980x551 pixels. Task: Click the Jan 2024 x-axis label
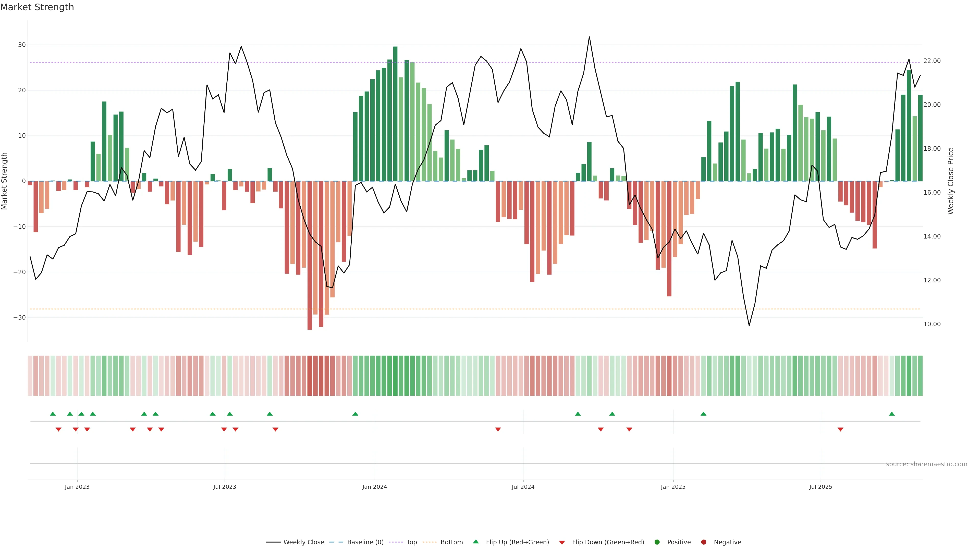374,487
